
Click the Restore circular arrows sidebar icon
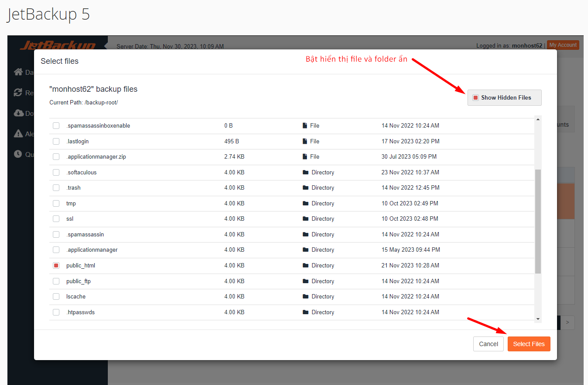(18, 92)
